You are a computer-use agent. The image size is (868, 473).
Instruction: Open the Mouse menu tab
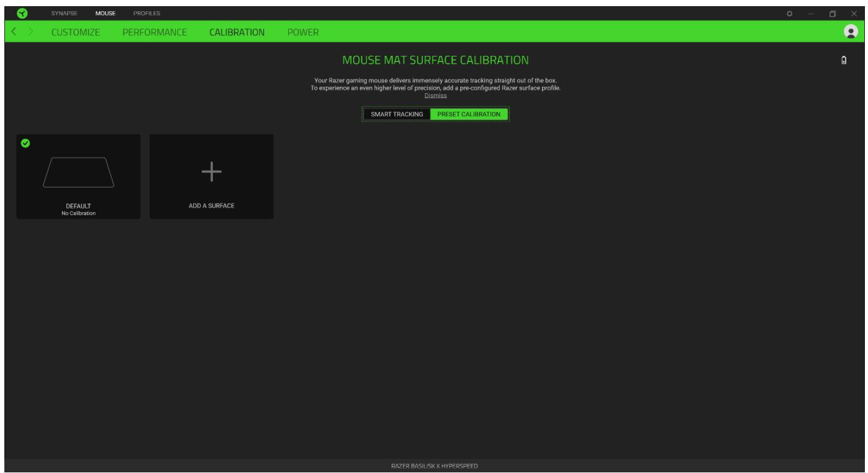105,14
